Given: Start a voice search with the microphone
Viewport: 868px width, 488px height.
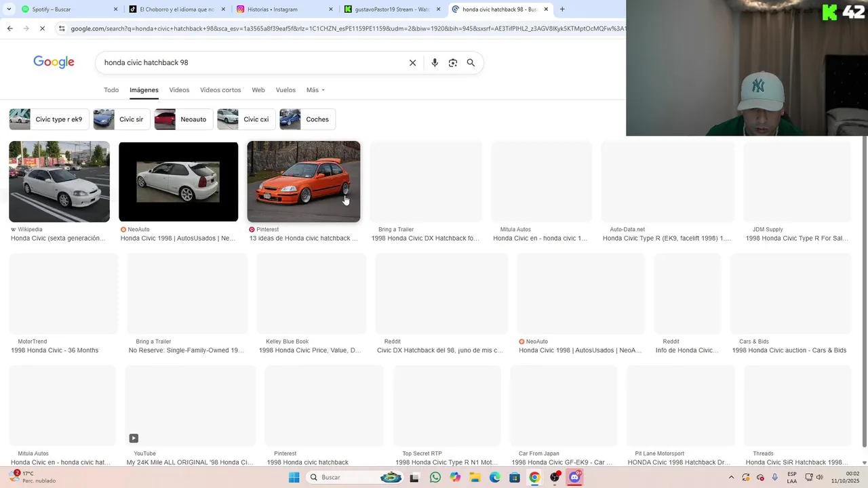Looking at the screenshot, I should (435, 62).
